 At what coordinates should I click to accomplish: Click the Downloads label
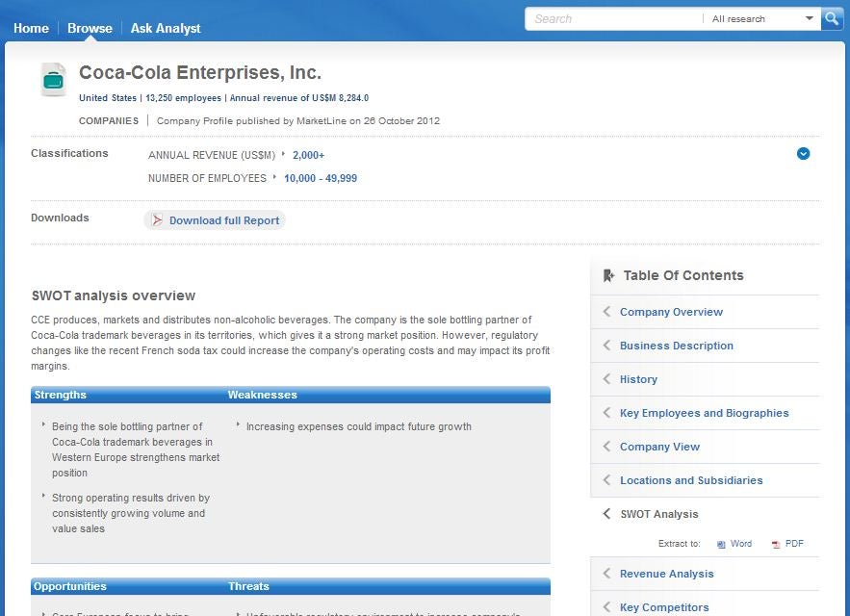[x=60, y=218]
